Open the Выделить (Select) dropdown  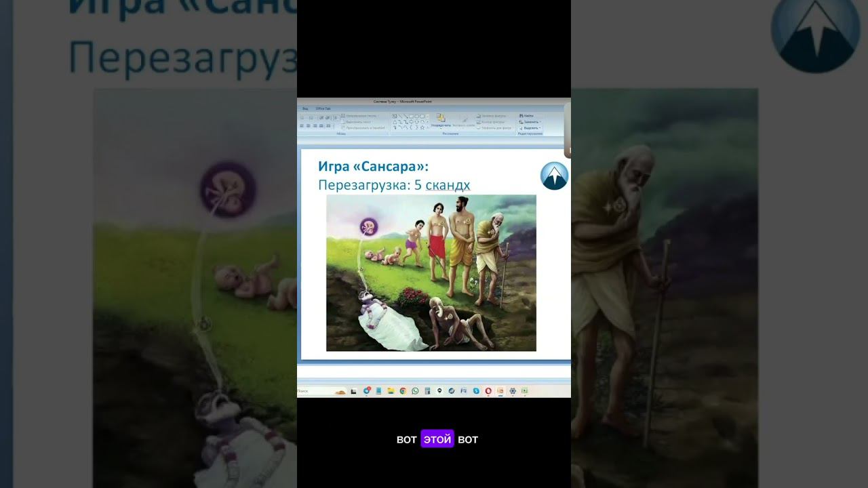530,127
